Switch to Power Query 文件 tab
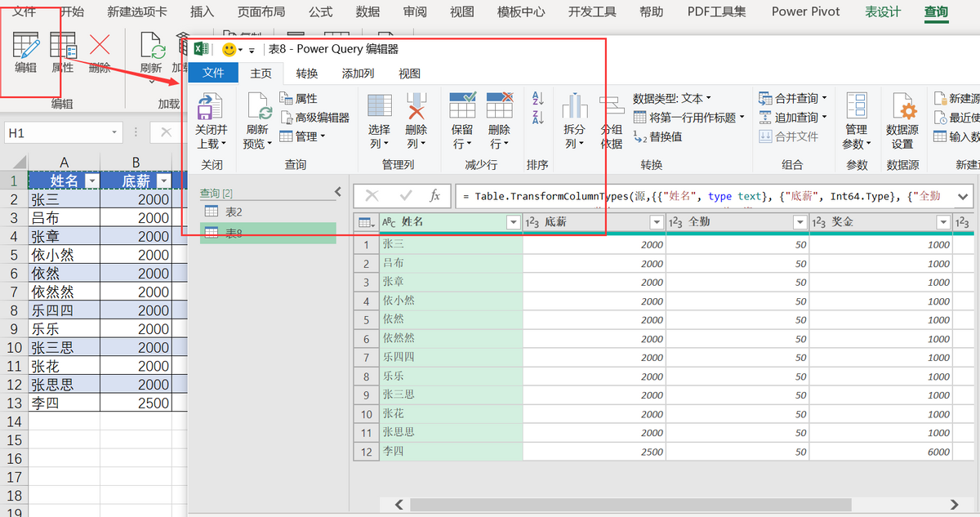Viewport: 980px width, 517px height. [213, 73]
